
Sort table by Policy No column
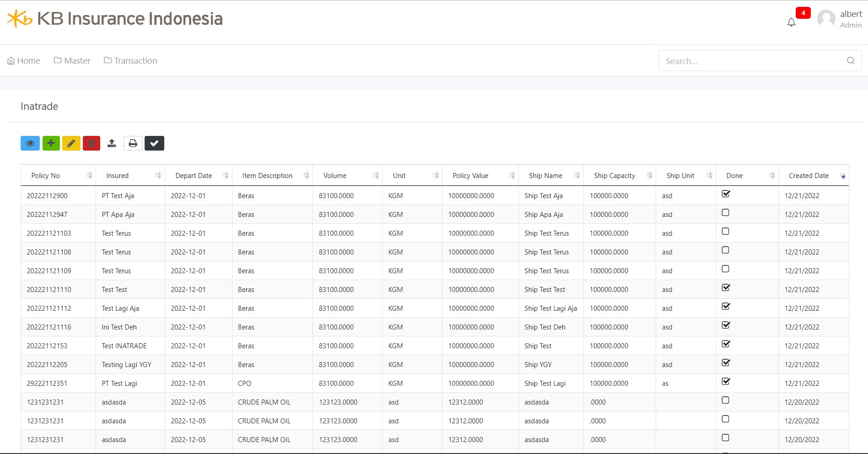pyautogui.click(x=58, y=176)
